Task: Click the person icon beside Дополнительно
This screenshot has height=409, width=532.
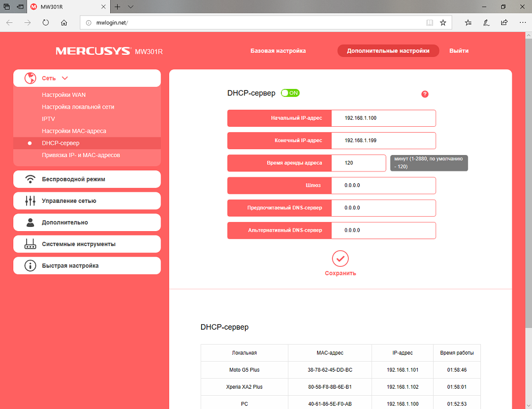Action: [x=30, y=223]
